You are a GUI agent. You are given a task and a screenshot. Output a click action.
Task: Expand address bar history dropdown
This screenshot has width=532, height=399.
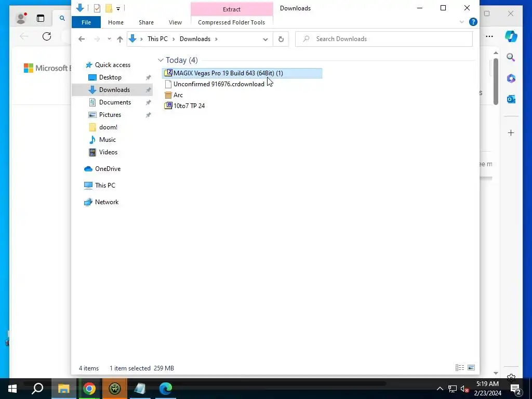pyautogui.click(x=265, y=39)
